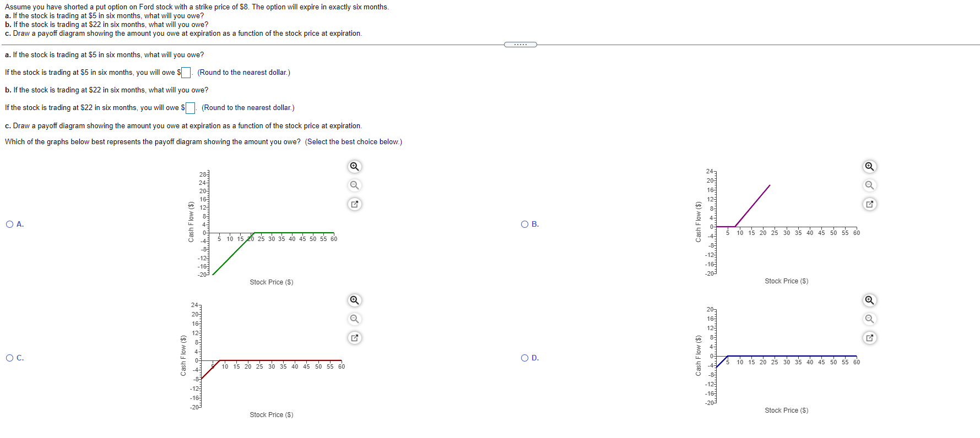The height and width of the screenshot is (438, 980).
Task: Zoom in on graph C
Action: [355, 300]
